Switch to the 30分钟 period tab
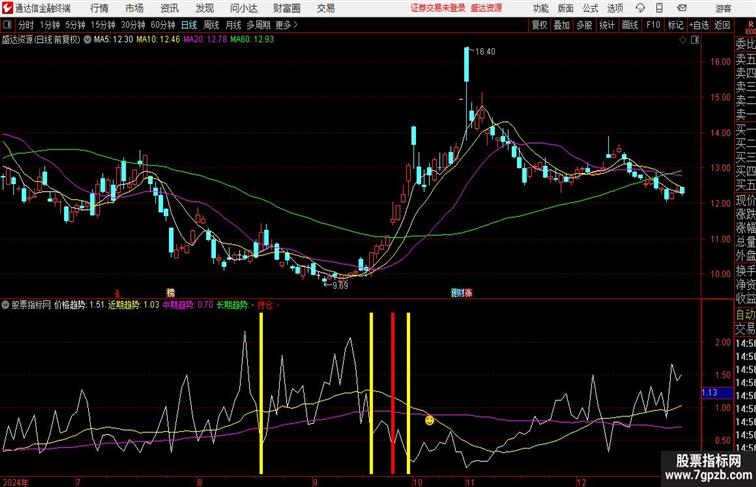Viewport: 756px width, 487px height. click(x=133, y=25)
